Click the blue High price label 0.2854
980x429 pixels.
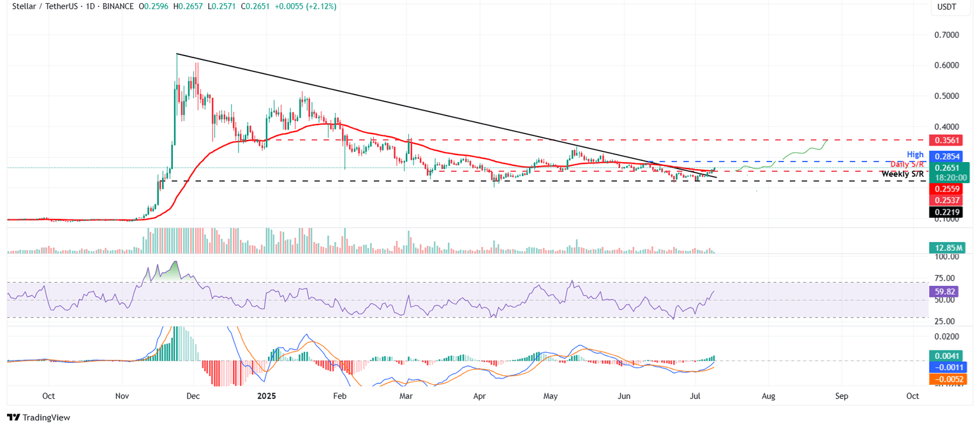tap(945, 156)
